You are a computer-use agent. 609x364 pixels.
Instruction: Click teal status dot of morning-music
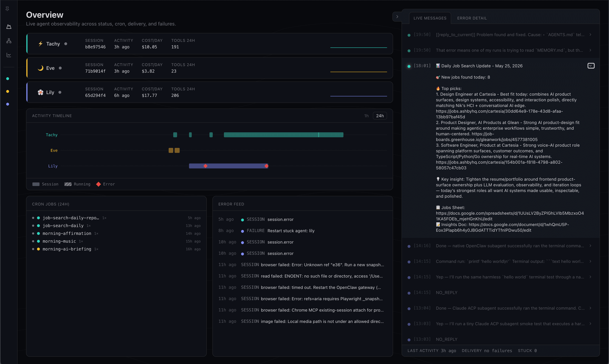tap(38, 241)
